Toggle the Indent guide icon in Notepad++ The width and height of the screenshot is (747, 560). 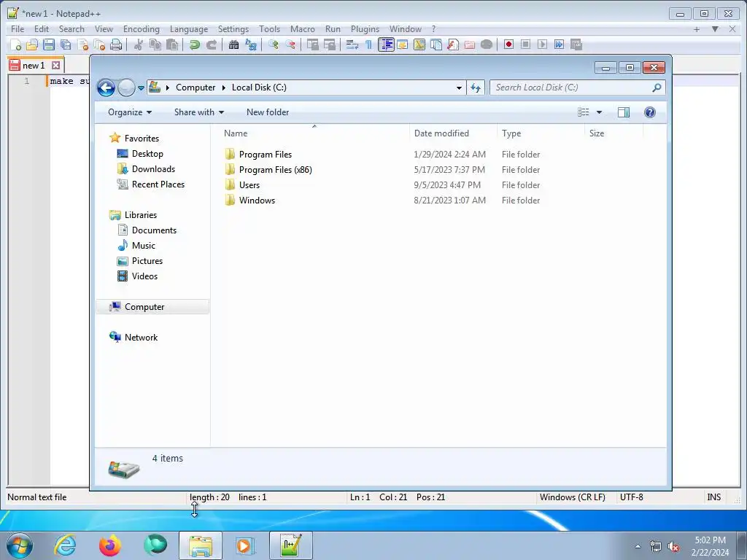[386, 44]
